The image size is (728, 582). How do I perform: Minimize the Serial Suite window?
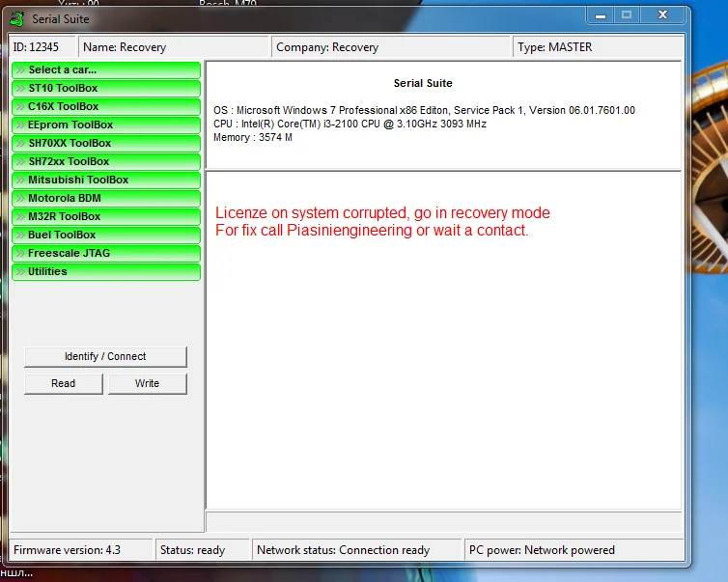click(601, 15)
